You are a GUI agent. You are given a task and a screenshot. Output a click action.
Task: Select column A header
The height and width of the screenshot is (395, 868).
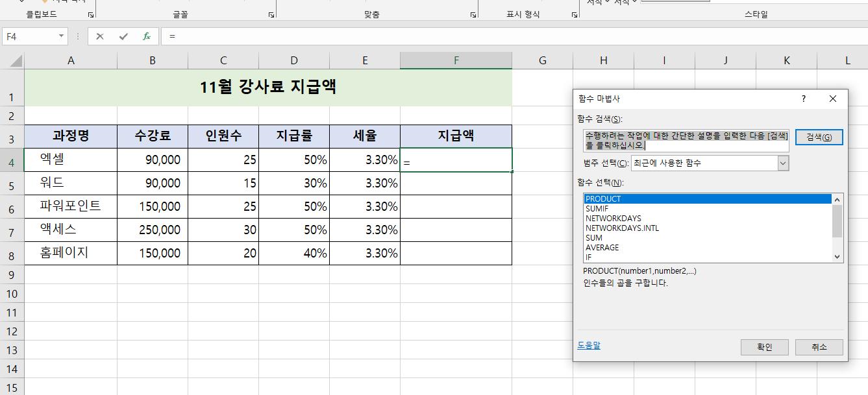[71, 60]
